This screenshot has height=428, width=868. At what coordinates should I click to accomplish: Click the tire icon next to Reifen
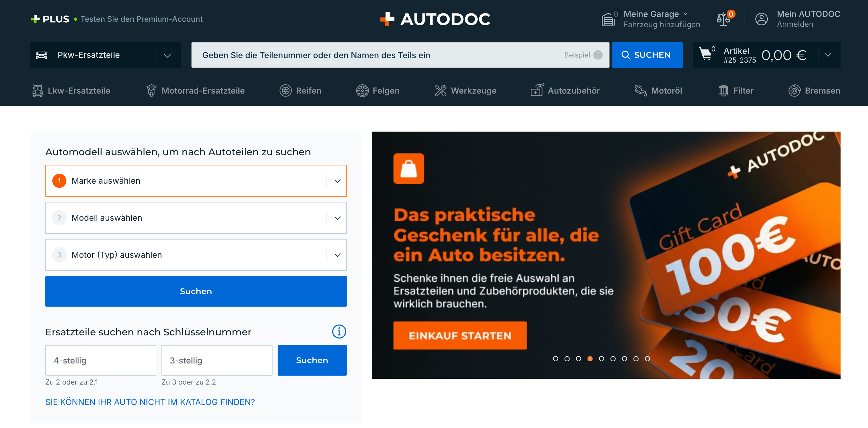point(285,91)
